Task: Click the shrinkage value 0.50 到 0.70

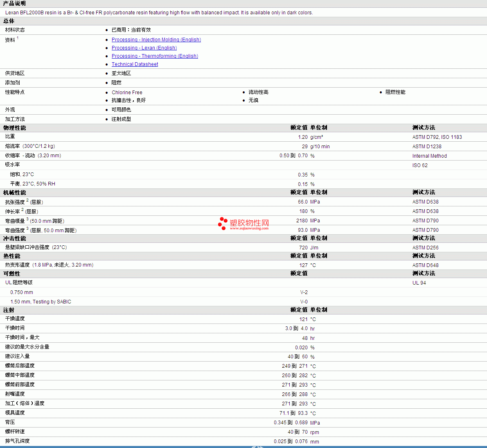Action: coord(293,156)
